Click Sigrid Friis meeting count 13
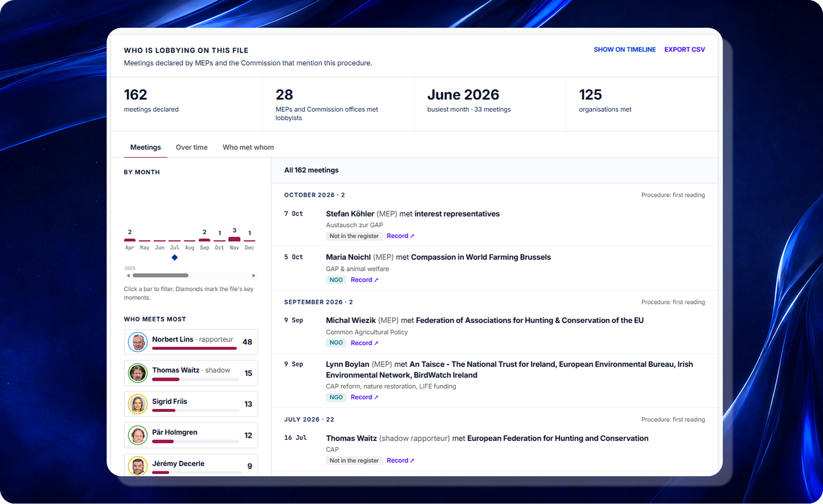 [x=249, y=404]
